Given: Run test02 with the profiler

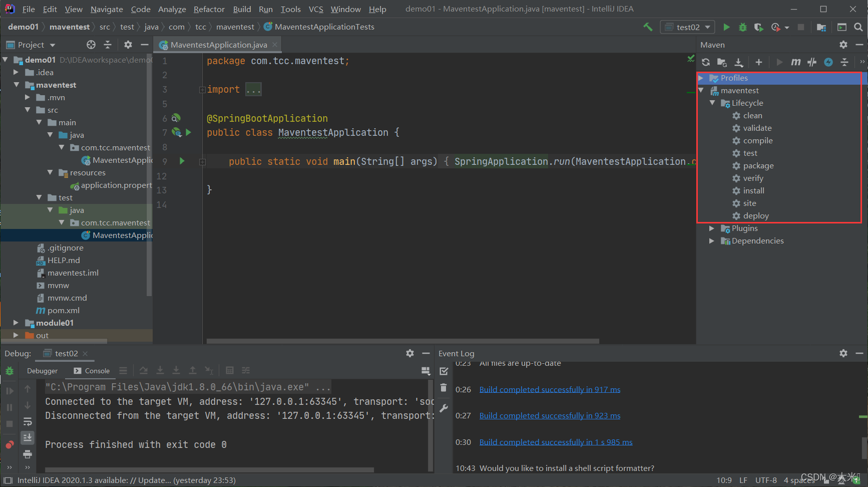Looking at the screenshot, I should pyautogui.click(x=776, y=27).
